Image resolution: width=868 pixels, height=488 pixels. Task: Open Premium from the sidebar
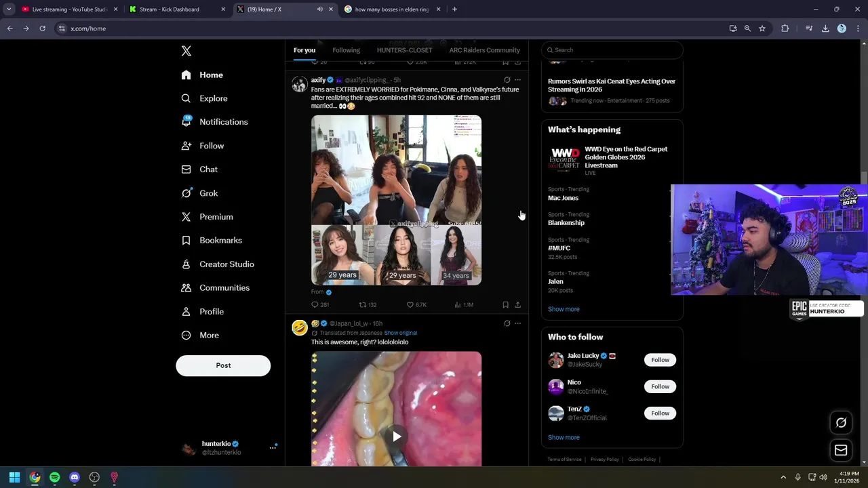click(207, 217)
